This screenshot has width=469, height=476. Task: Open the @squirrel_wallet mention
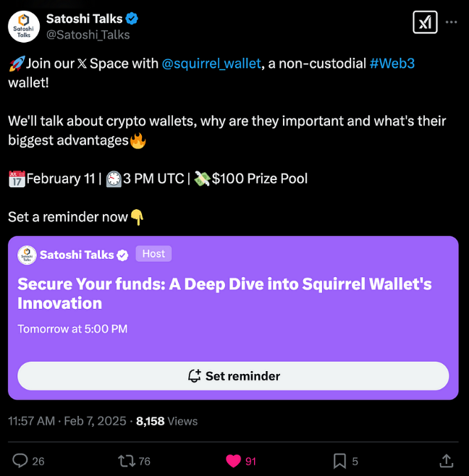(x=211, y=64)
